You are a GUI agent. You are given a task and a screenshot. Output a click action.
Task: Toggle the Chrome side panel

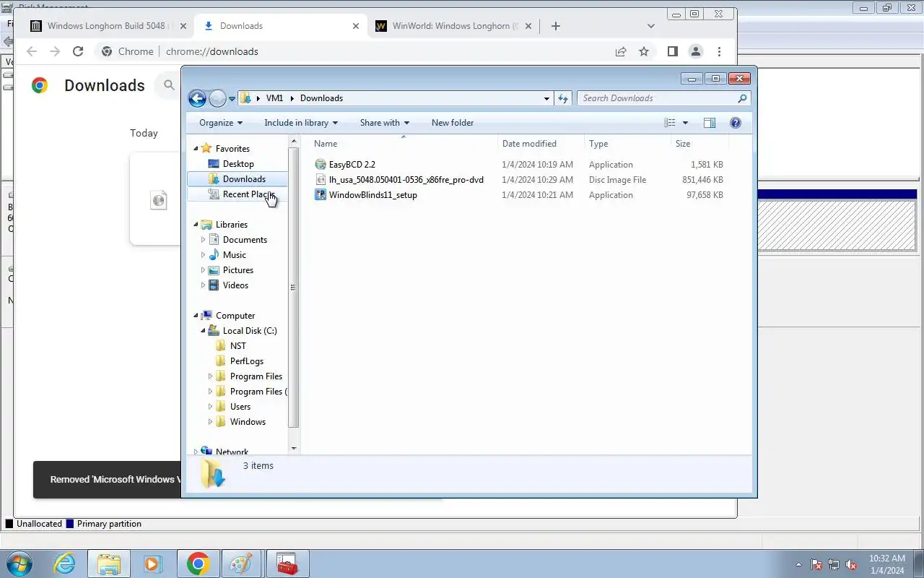click(x=672, y=51)
